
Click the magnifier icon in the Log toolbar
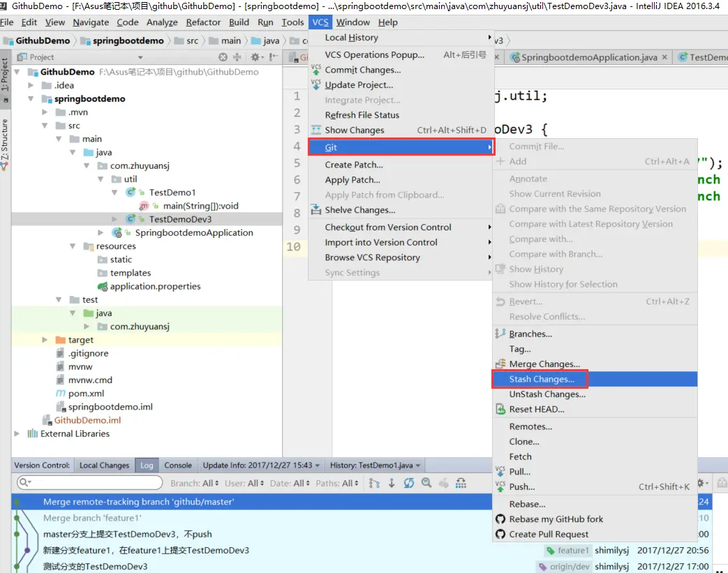point(426,484)
